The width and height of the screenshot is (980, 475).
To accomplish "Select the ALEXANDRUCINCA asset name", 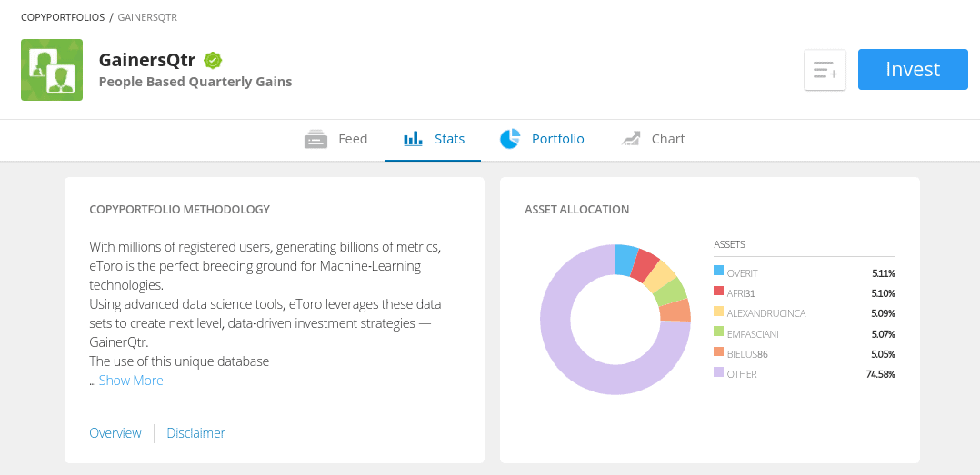I will 766,313.
